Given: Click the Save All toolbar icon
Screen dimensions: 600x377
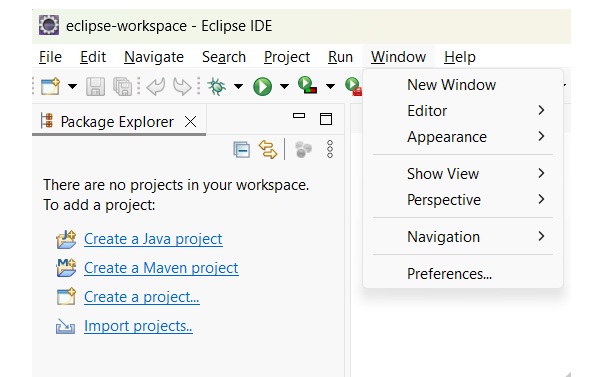Looking at the screenshot, I should tap(122, 86).
